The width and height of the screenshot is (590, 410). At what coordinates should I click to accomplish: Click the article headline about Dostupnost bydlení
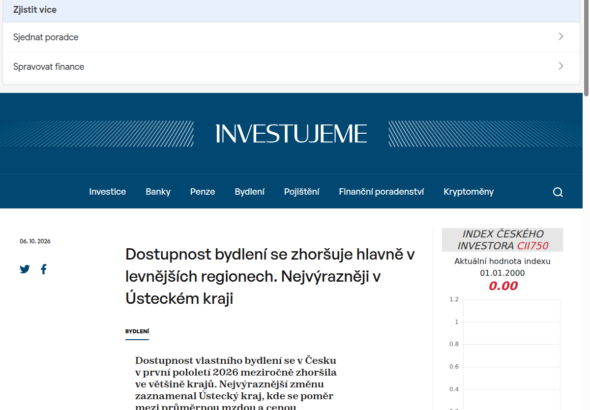(x=270, y=276)
